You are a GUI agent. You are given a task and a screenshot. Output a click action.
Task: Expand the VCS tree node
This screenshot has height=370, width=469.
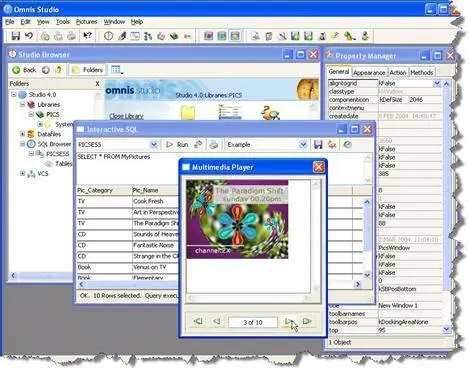(x=22, y=173)
